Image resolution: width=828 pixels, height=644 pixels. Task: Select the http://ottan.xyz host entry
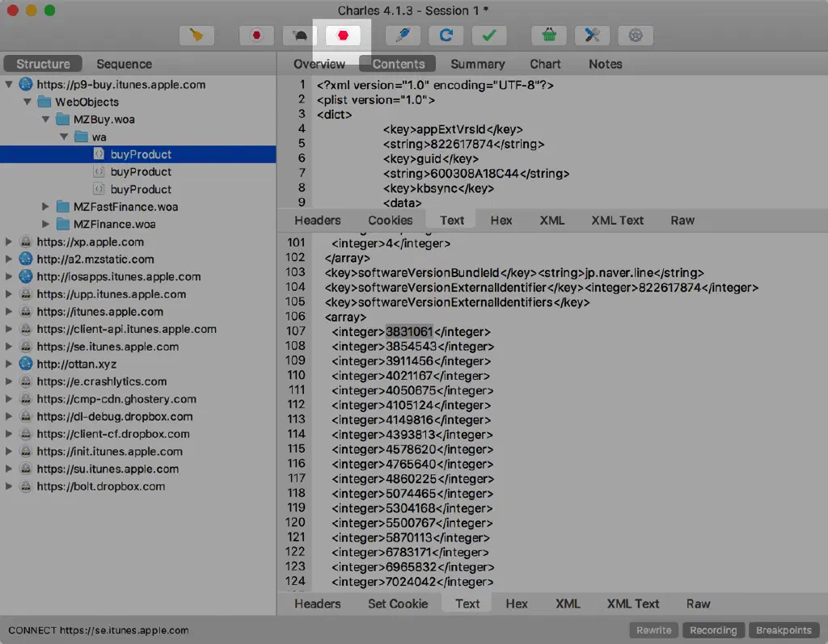pyautogui.click(x=78, y=364)
